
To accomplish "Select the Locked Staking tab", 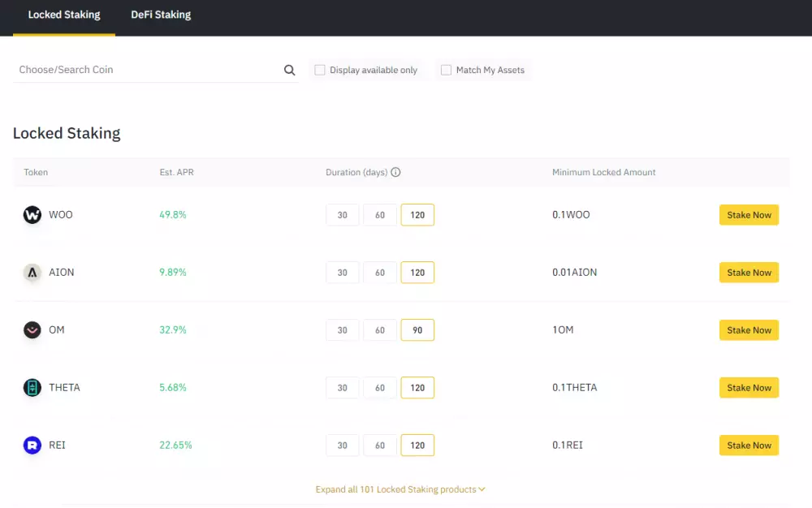I will click(x=64, y=14).
